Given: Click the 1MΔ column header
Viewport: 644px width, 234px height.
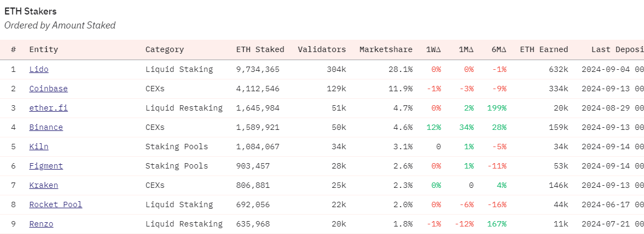Looking at the screenshot, I should coord(466,49).
